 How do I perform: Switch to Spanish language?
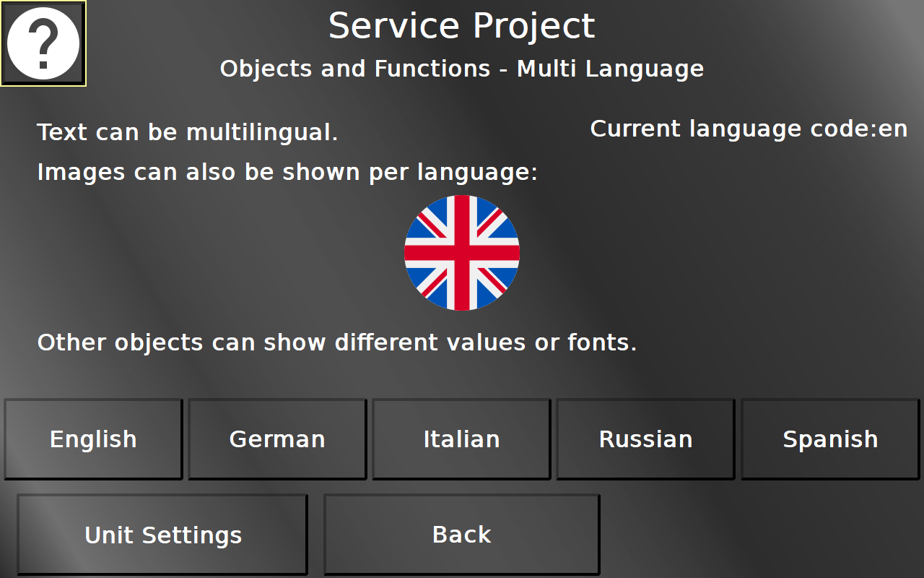pyautogui.click(x=829, y=439)
